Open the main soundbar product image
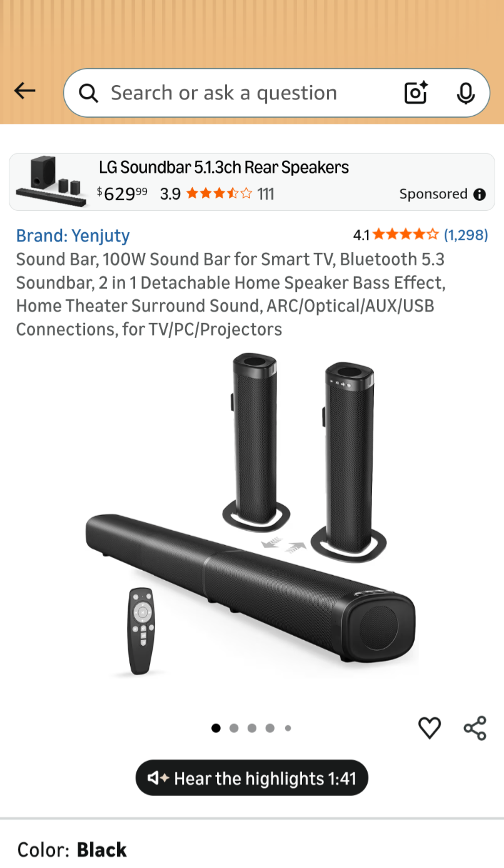Screen dimensions: 504x868 pyautogui.click(x=251, y=514)
